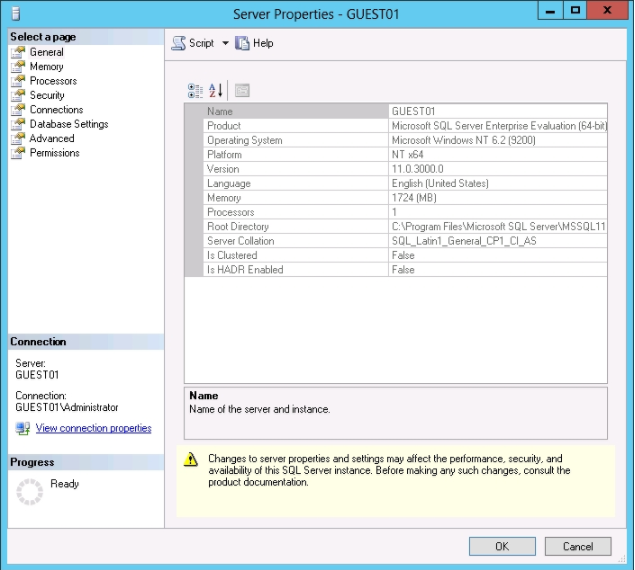The width and height of the screenshot is (635, 570).
Task: Select the Memory page
Action: point(47,66)
